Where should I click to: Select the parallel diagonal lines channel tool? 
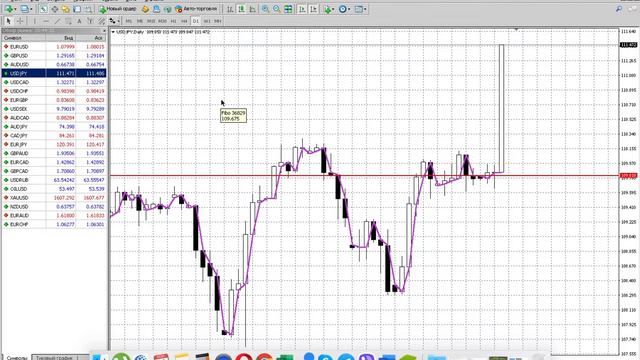101,21
